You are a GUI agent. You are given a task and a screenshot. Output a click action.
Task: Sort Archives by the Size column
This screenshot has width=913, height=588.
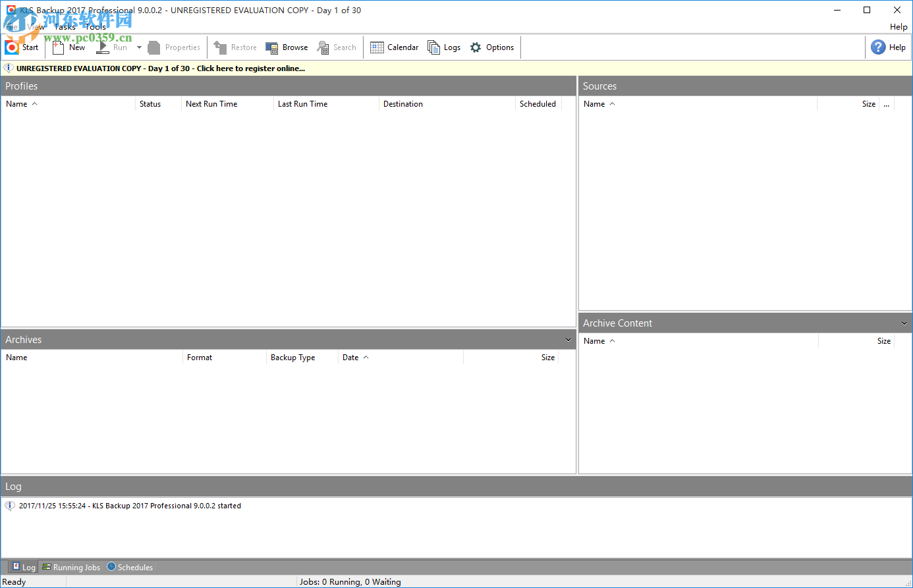[x=511, y=358]
